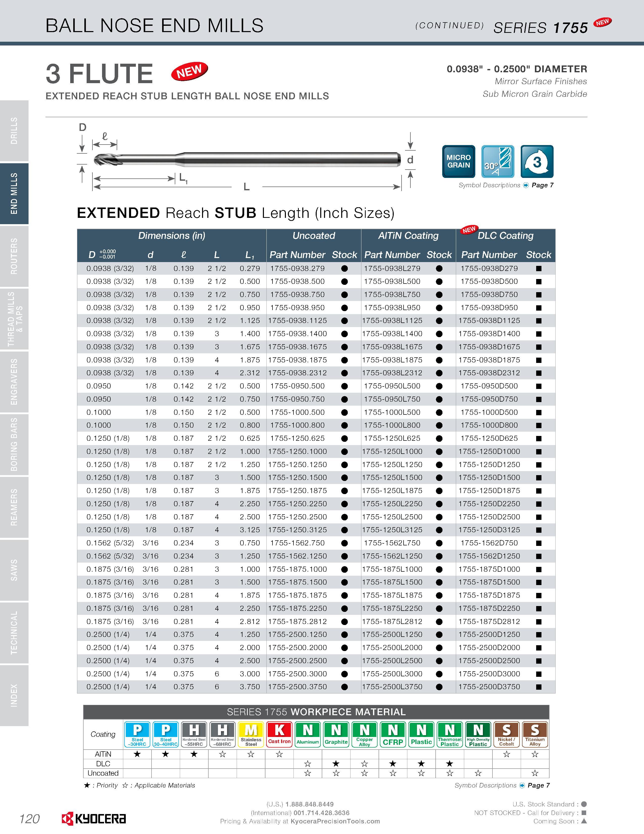Click the N Copper Alloy icon
Viewport: 644px width, 834px height.
364,734
